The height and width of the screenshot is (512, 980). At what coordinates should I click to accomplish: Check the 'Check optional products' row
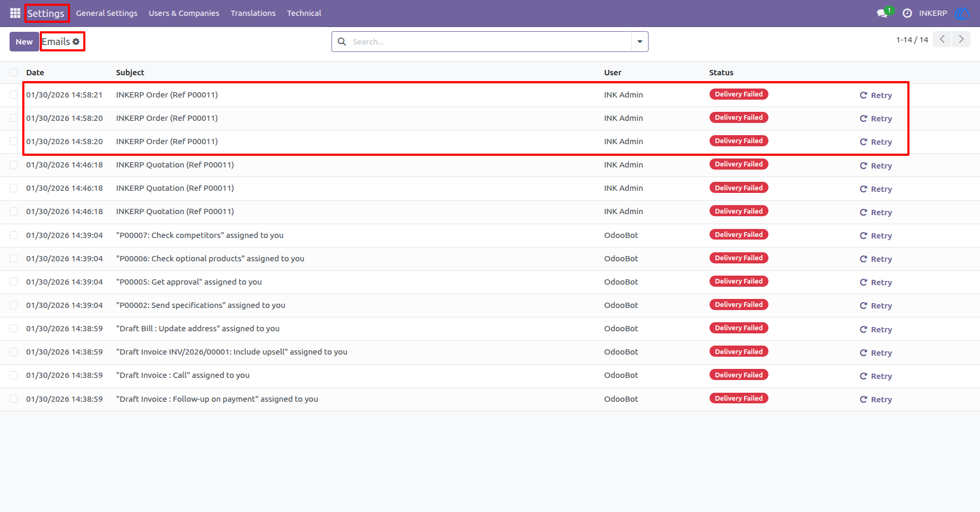14,259
